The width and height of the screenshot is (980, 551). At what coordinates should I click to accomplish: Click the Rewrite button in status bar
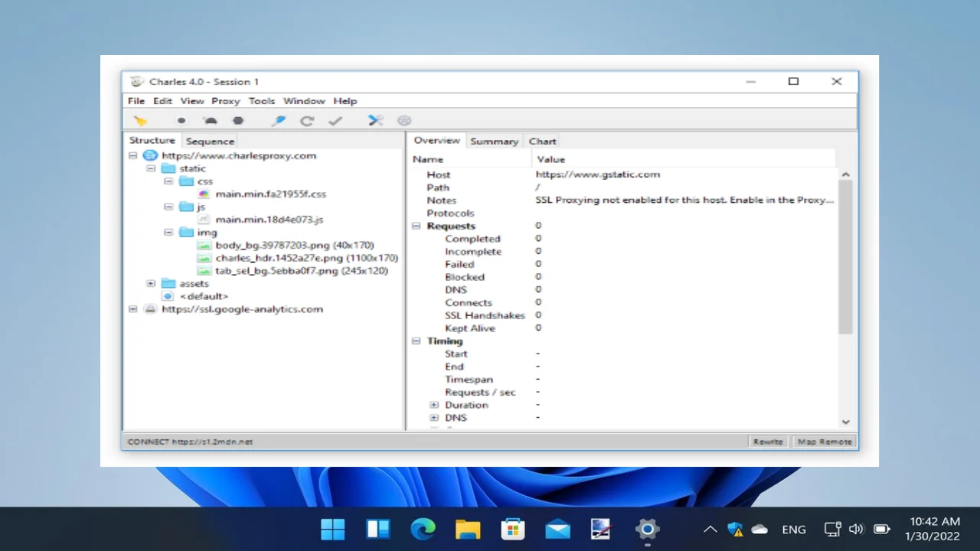pyautogui.click(x=768, y=442)
